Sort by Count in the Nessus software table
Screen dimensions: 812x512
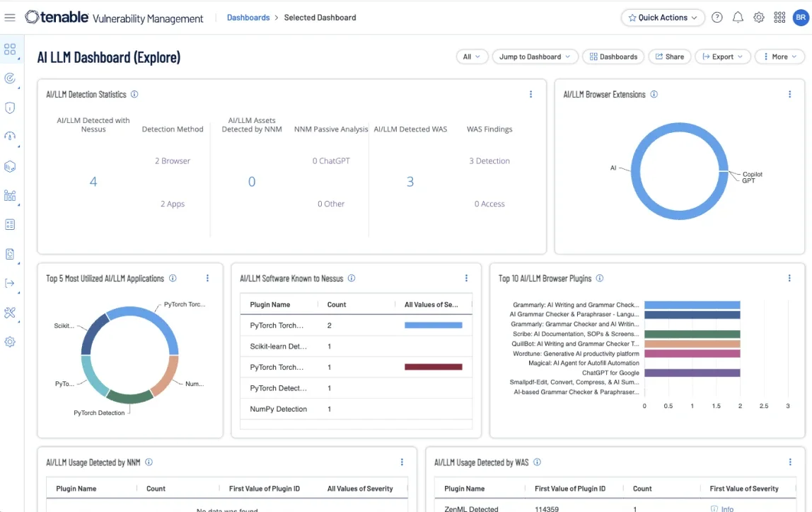pyautogui.click(x=337, y=304)
